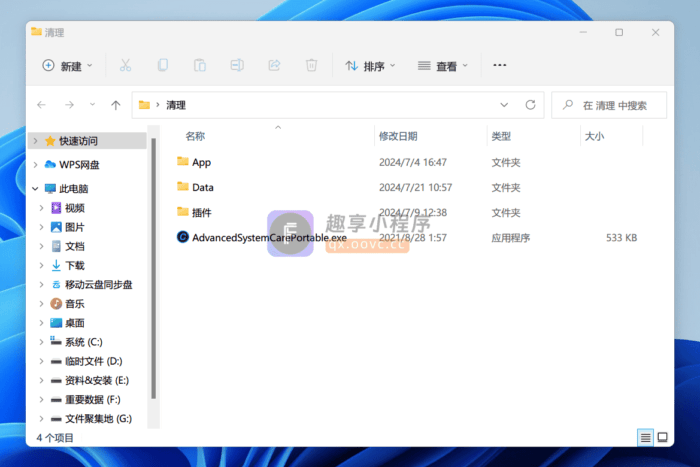Click the Paste clipboard icon
This screenshot has width=700, height=467.
click(200, 66)
